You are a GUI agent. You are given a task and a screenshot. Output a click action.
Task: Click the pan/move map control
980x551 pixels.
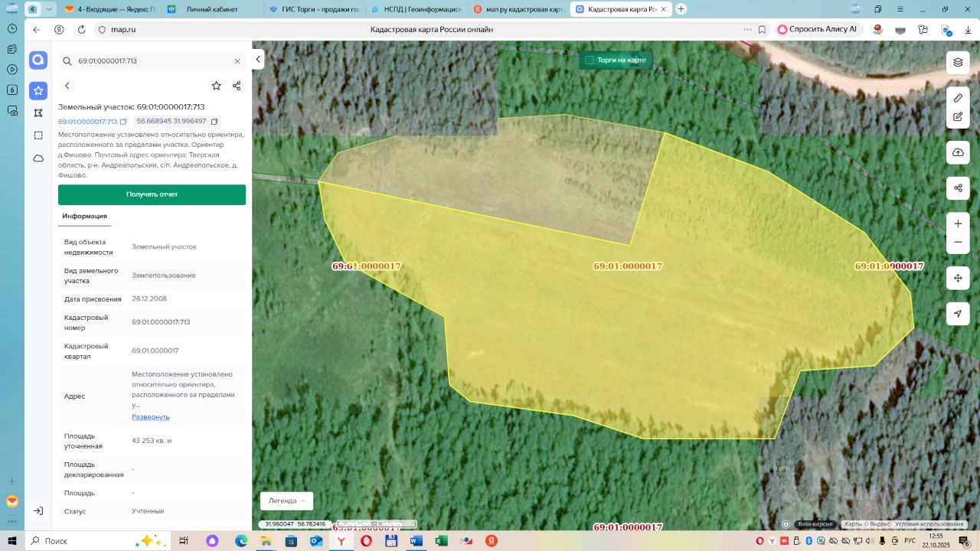coord(958,278)
